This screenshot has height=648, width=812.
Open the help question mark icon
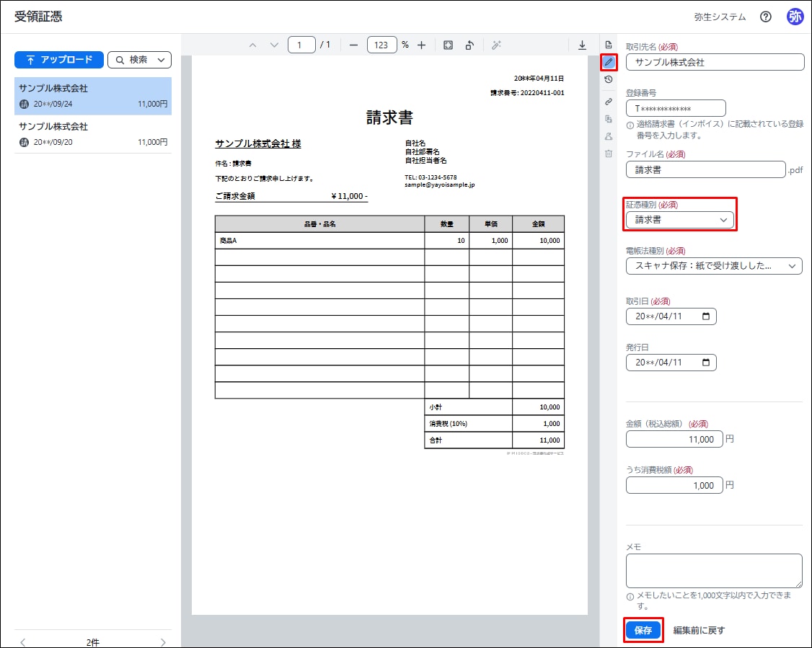(x=766, y=17)
